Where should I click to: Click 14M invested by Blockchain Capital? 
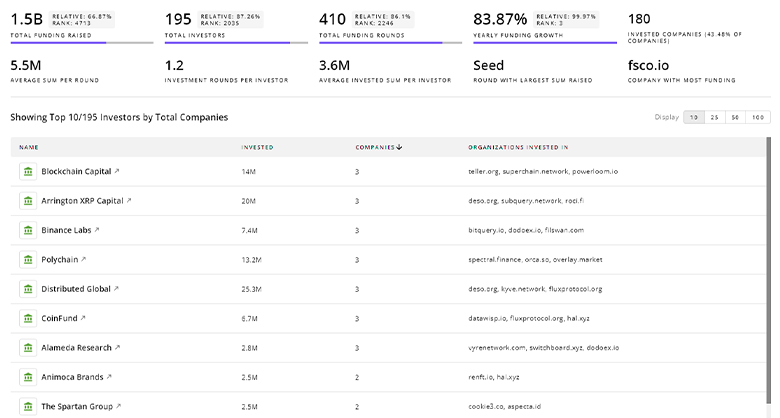click(x=248, y=172)
